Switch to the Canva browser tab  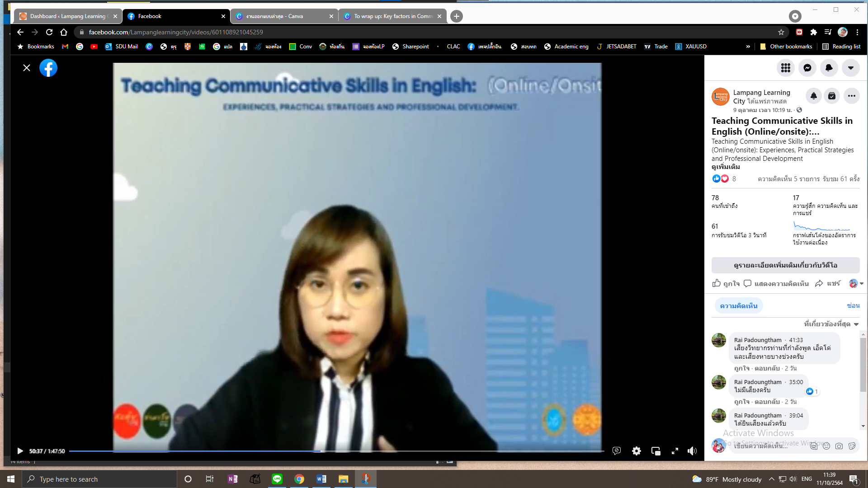(284, 16)
